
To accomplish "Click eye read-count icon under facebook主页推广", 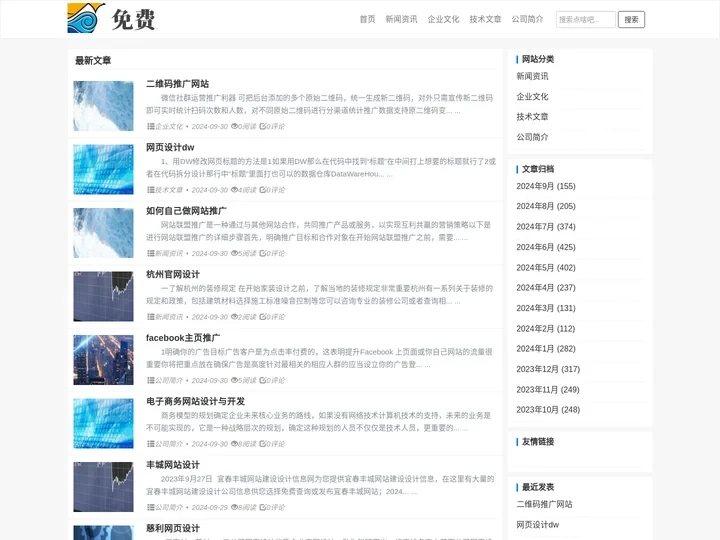I will coord(234,380).
